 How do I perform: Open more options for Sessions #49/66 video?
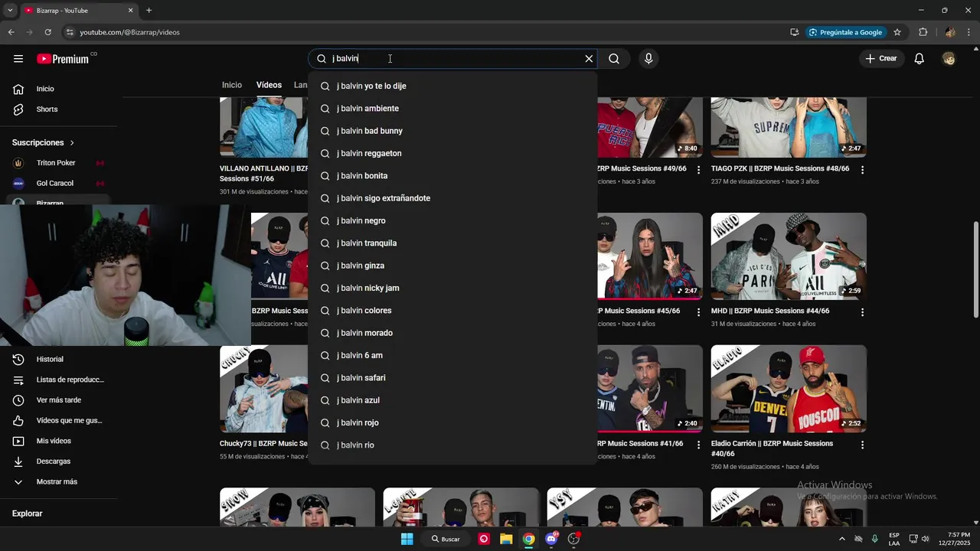point(698,170)
